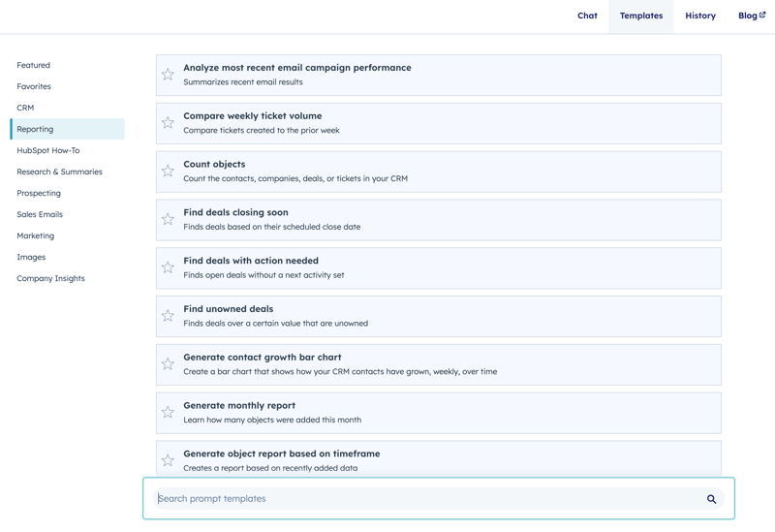Choose the Count objects template
This screenshot has height=532, width=775.
pyautogui.click(x=439, y=172)
